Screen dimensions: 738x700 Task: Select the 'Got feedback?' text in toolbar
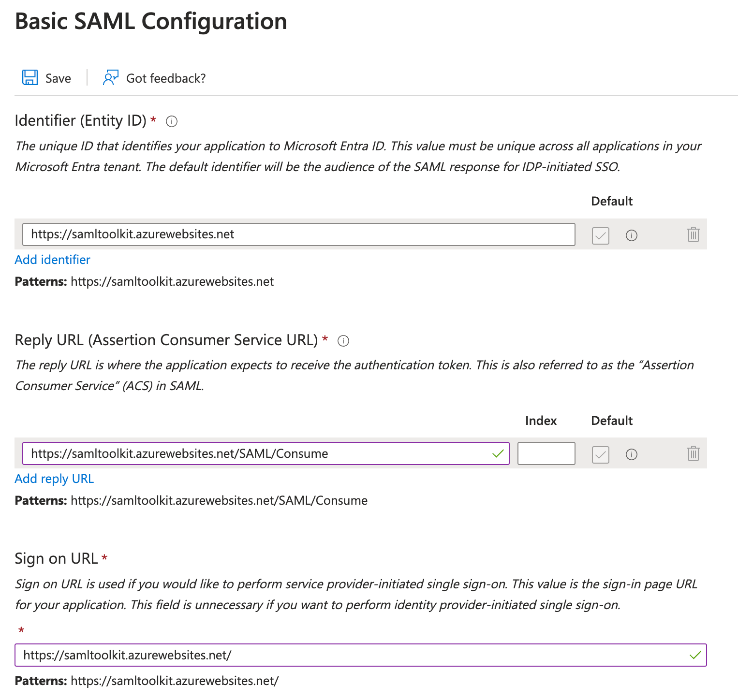[166, 78]
